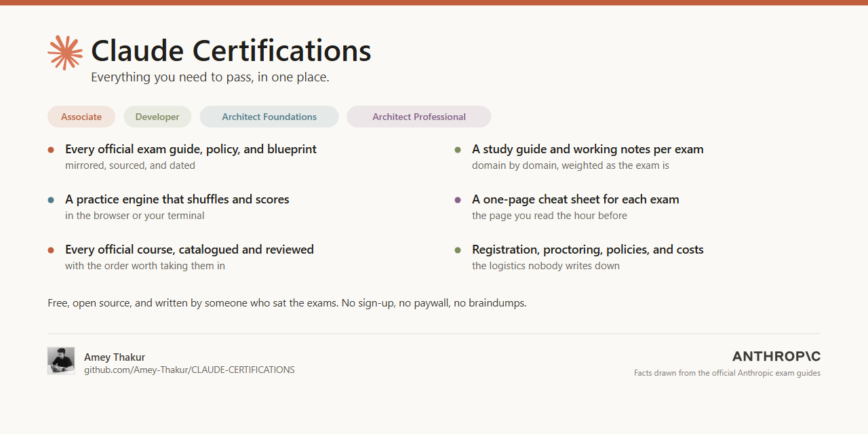The height and width of the screenshot is (434, 868).
Task: Click the purple bullet beside 'one-page cheat sheet'
Action: click(x=458, y=200)
